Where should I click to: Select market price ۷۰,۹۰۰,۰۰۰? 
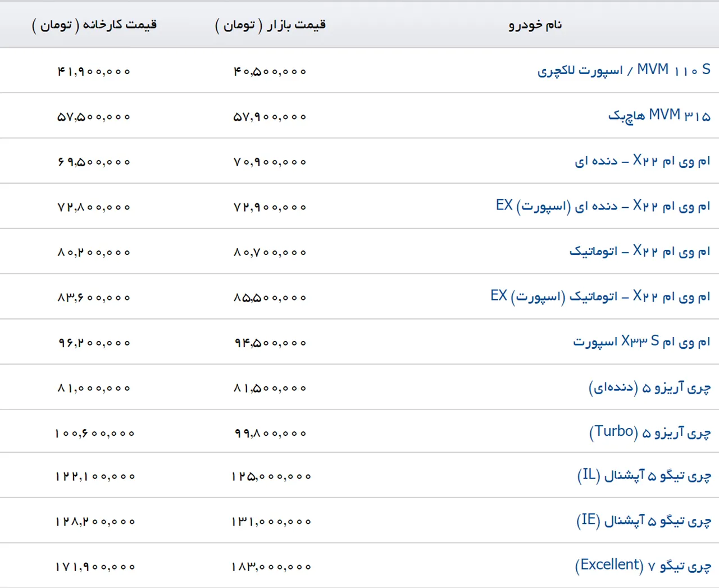coord(270,162)
